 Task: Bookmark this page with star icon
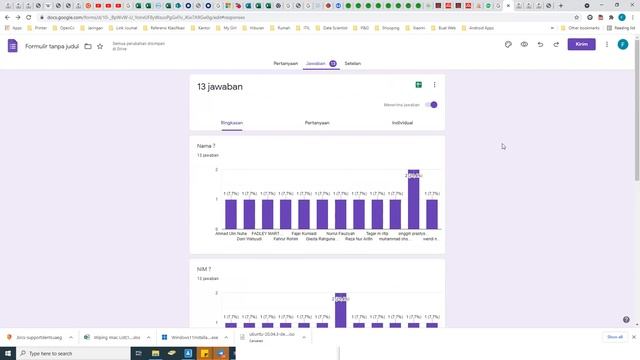click(x=577, y=18)
